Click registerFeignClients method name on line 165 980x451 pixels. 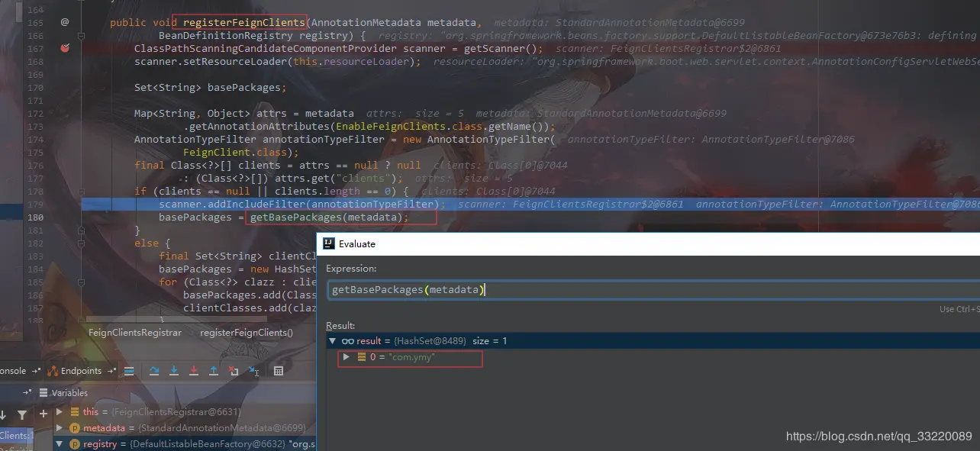[x=243, y=22]
